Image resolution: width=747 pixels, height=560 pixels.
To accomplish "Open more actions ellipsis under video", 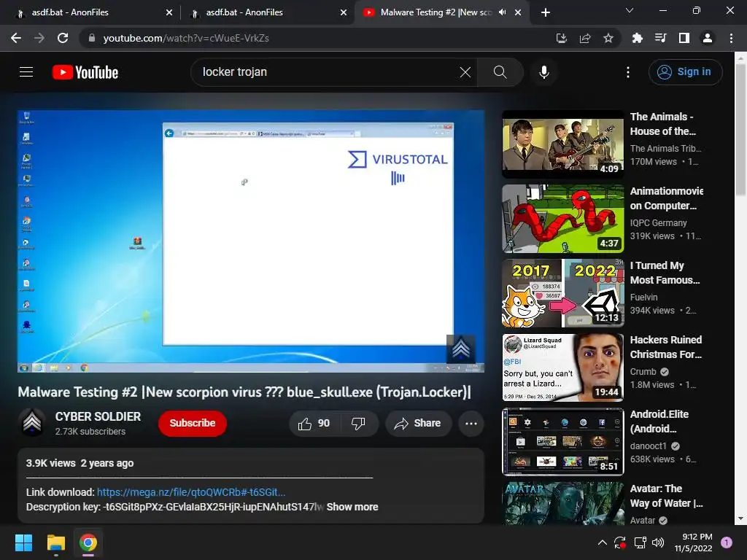I will tap(471, 423).
